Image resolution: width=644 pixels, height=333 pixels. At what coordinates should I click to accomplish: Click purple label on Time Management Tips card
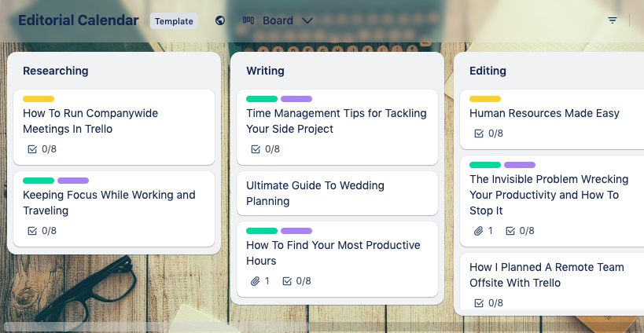click(296, 99)
